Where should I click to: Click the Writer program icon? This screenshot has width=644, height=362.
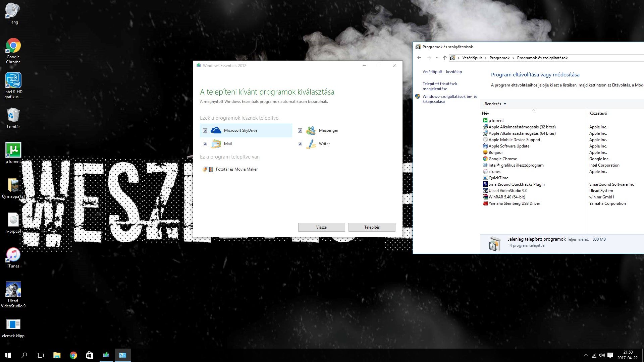(311, 144)
